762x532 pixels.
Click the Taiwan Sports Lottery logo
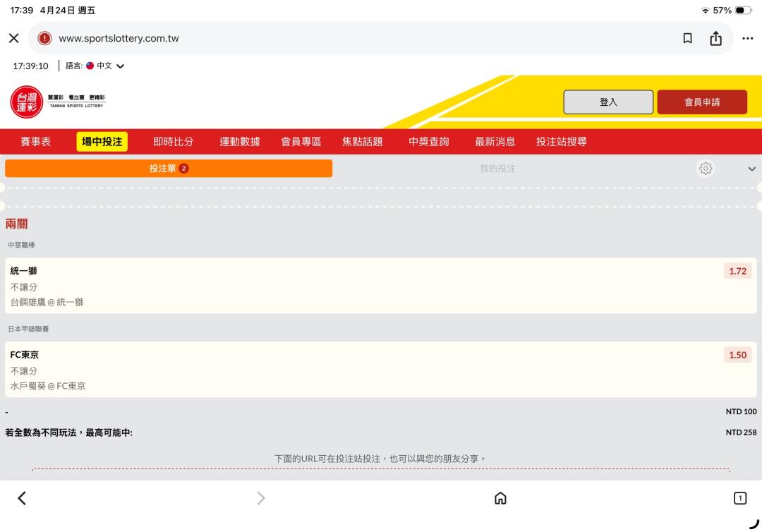point(58,102)
